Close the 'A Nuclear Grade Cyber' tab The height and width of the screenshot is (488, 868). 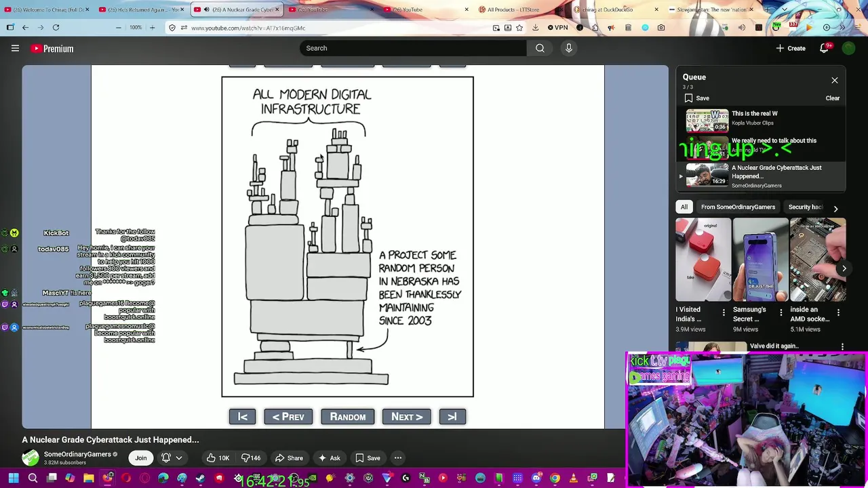tap(277, 9)
